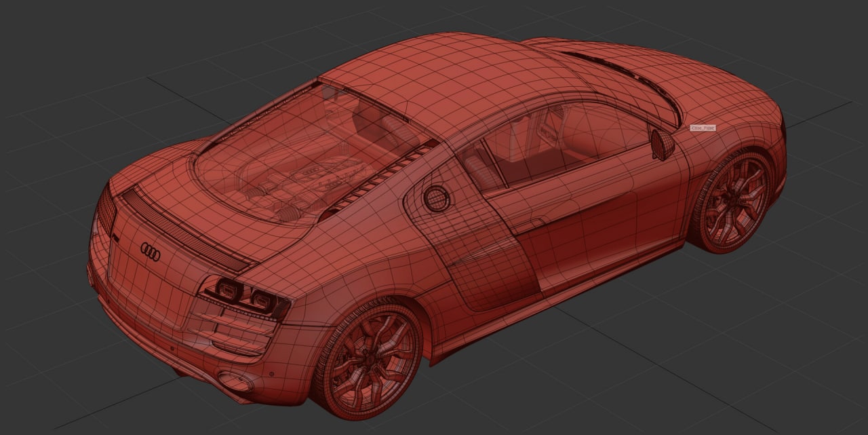Select the oval exhaust tip
The height and width of the screenshot is (435, 868).
236,381
